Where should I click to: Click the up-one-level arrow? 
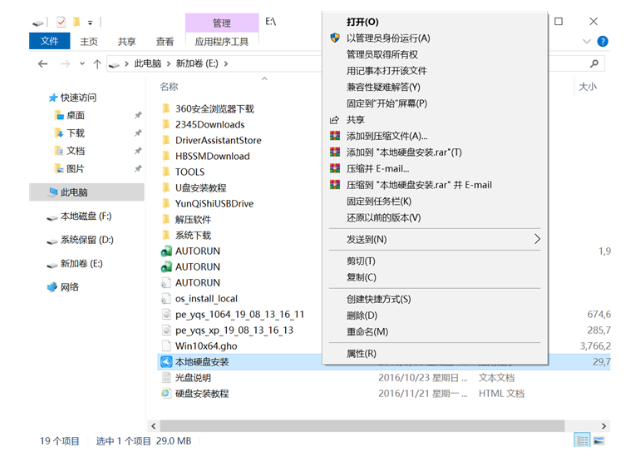coord(94,63)
